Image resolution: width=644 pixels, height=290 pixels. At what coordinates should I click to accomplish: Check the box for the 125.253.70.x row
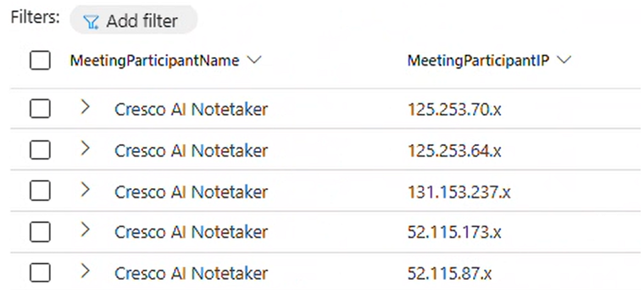(x=40, y=109)
